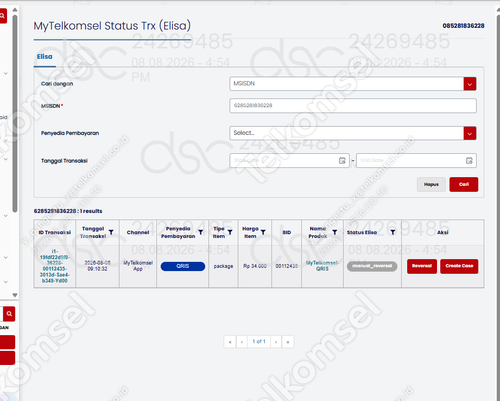Filter the Status Elisa column
500x401 pixels.
pyautogui.click(x=393, y=232)
